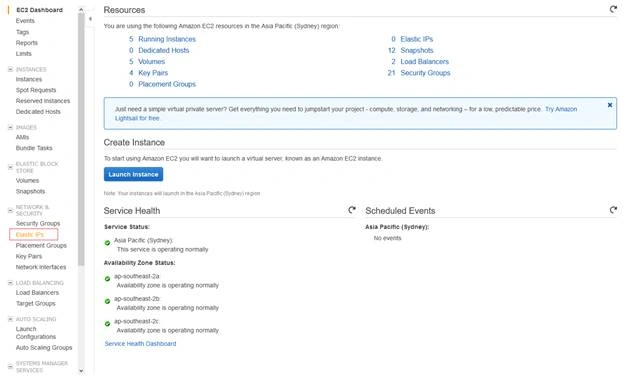Screen dimensions: 623x377
Task: Select the 'No events' text
Action: point(387,238)
